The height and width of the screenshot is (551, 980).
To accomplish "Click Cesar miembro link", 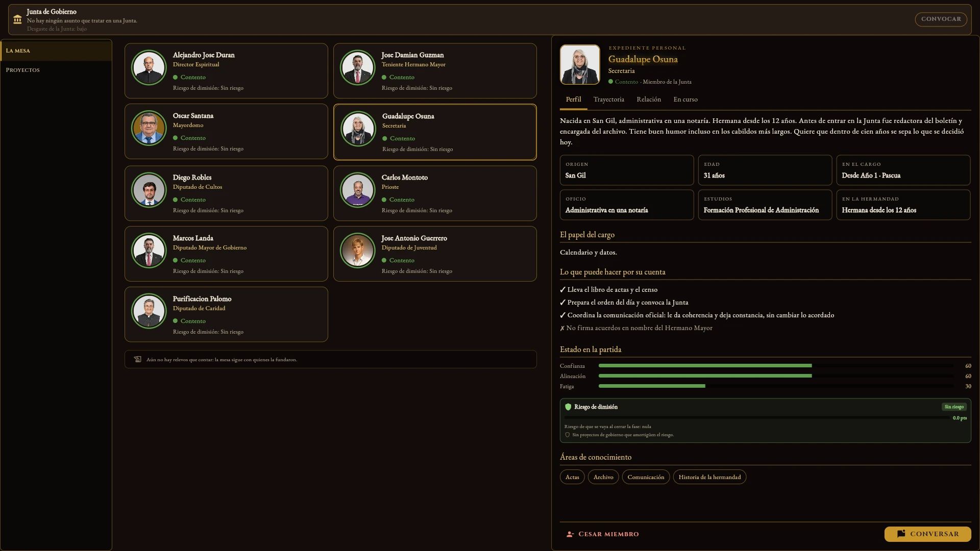I will (608, 534).
